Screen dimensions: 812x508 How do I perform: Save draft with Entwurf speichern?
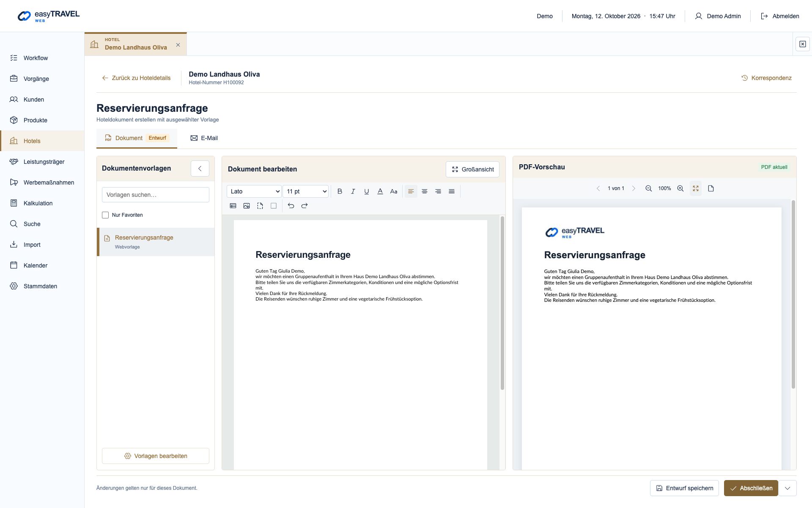point(684,488)
